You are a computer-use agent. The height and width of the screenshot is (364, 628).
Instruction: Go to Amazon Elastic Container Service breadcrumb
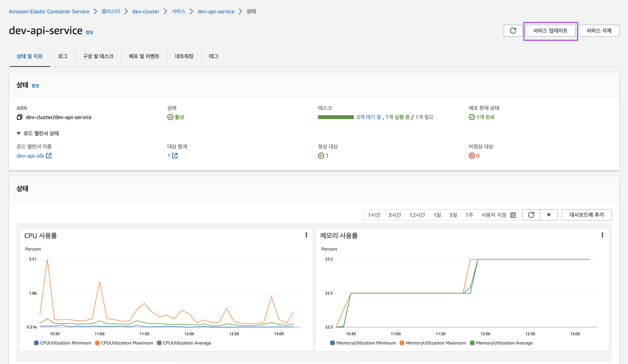[49, 11]
